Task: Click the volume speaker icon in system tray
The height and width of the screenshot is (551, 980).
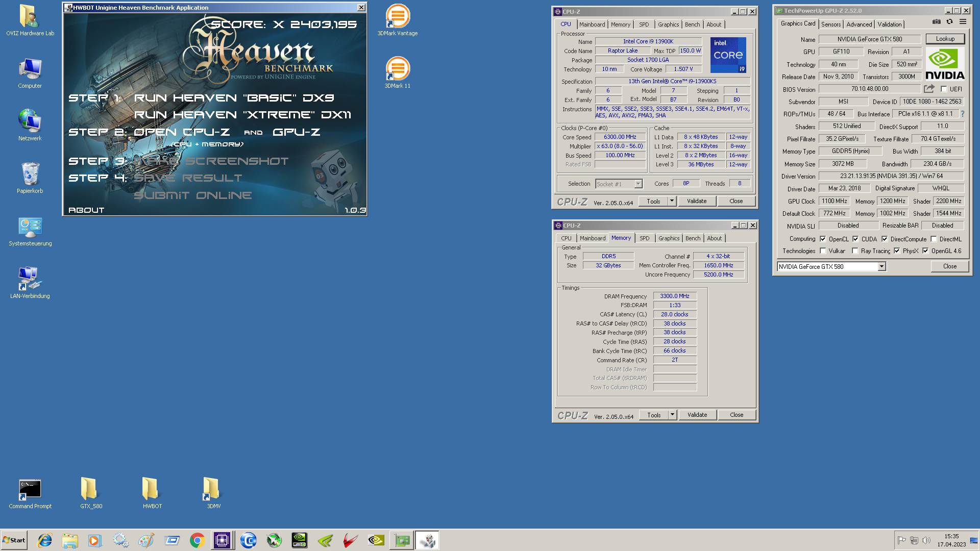Action: pos(926,540)
